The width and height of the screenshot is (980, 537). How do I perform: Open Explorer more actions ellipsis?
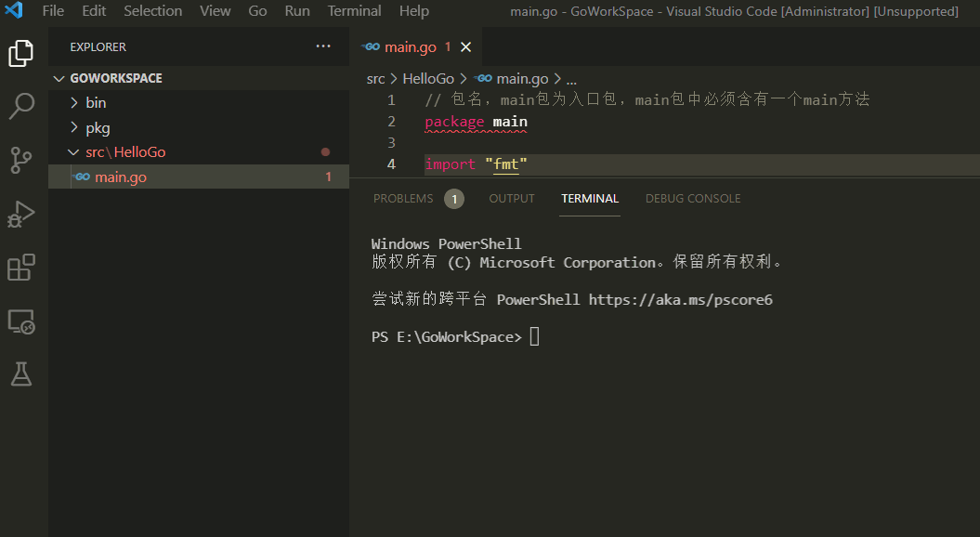tap(323, 46)
